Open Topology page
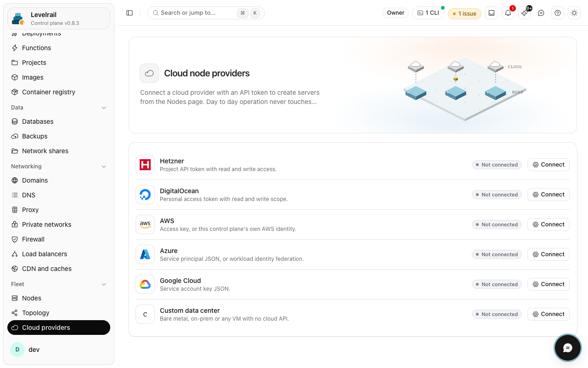 tap(59, 313)
